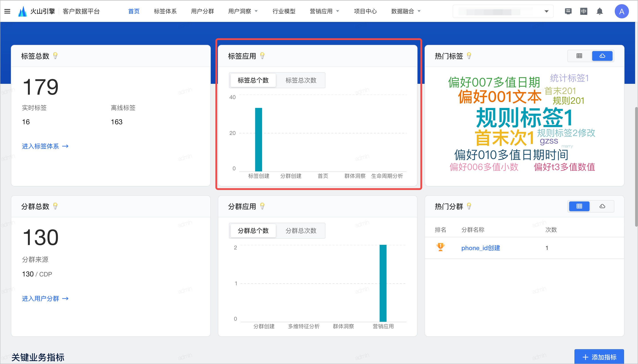Click the trophy rank icon for phone_id创建
This screenshot has height=364, width=638.
pos(440,247)
